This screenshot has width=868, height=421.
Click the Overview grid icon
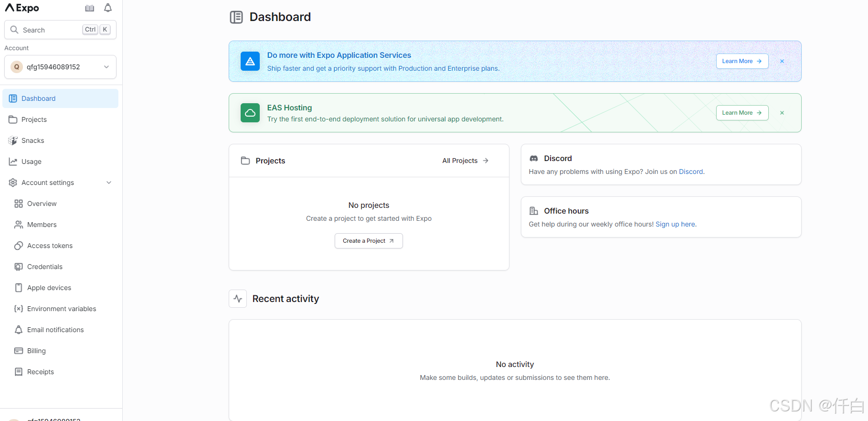[19, 204]
